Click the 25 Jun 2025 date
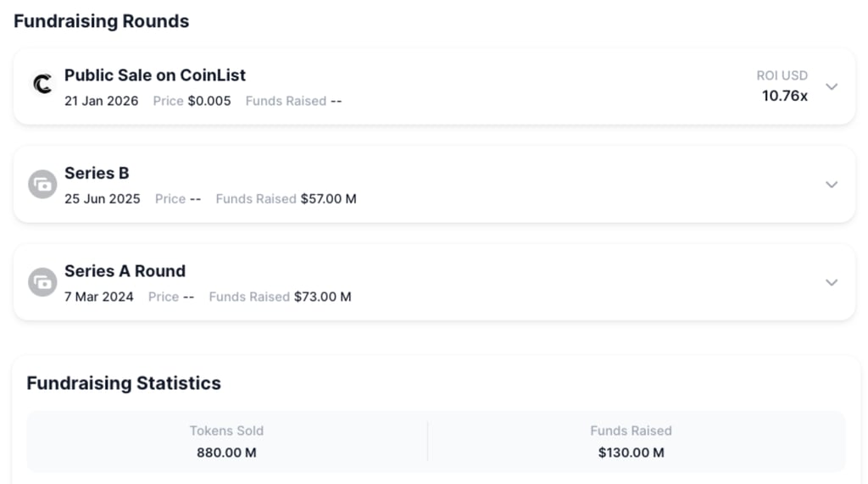This screenshot has width=868, height=484. click(x=103, y=199)
